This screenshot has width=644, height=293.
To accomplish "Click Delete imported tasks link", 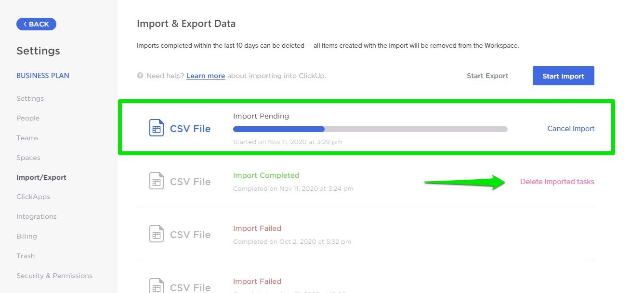I will click(x=557, y=182).
